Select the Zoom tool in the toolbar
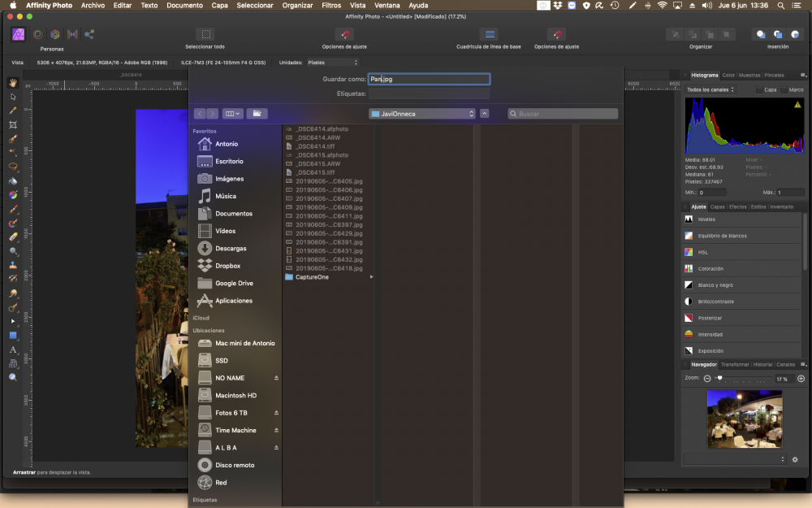Screen dimensions: 812x508 tap(13, 377)
